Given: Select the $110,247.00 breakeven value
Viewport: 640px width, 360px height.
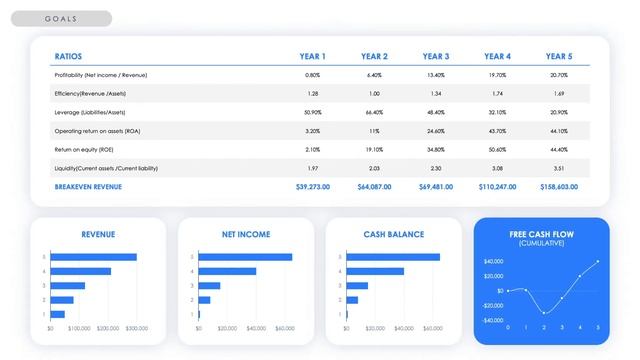Looking at the screenshot, I should coord(498,187).
